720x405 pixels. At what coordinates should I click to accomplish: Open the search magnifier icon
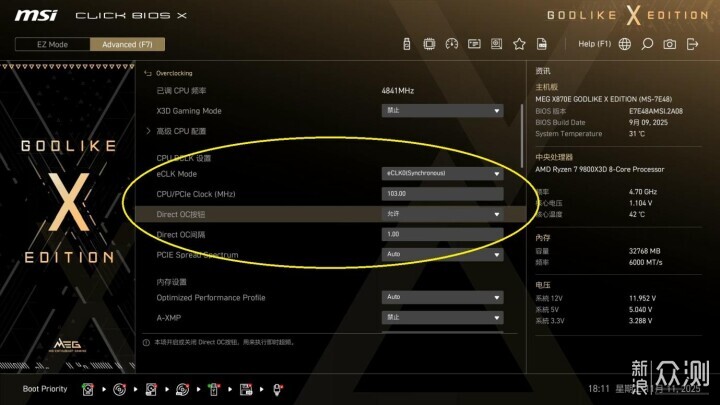click(647, 44)
